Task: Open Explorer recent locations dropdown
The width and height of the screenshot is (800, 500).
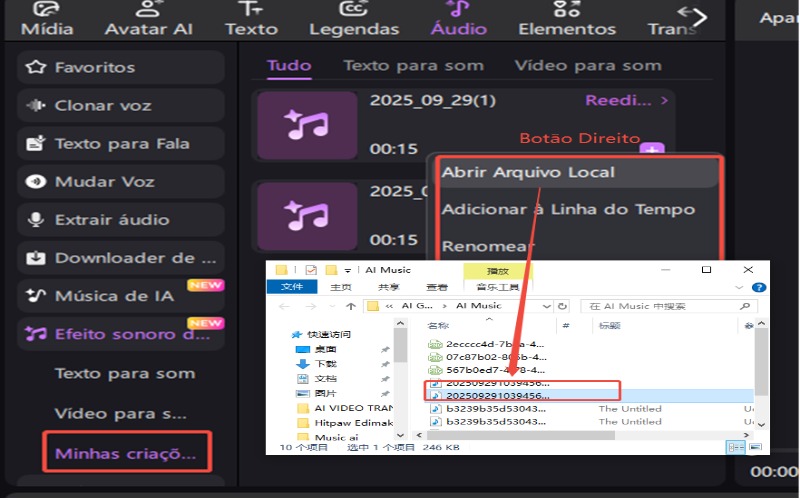Action: [333, 306]
